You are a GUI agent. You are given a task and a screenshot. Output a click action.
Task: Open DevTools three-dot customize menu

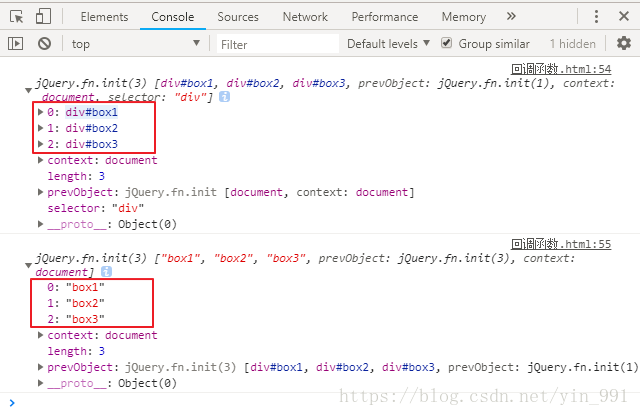click(x=596, y=16)
